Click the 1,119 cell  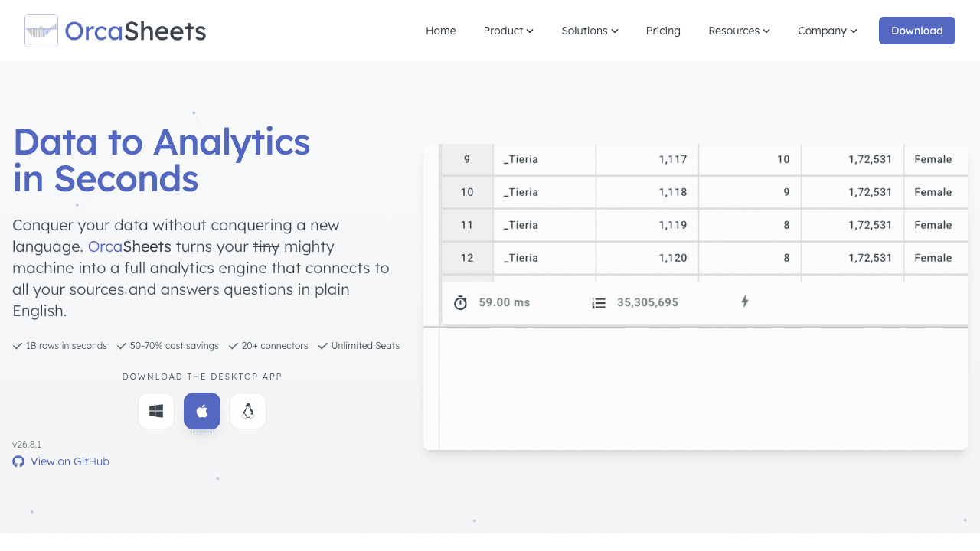(647, 225)
